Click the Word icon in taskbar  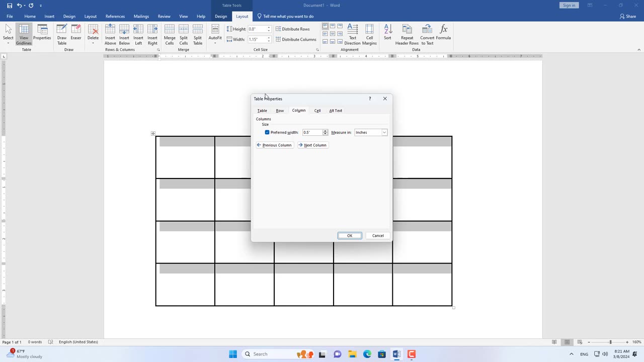(396, 354)
